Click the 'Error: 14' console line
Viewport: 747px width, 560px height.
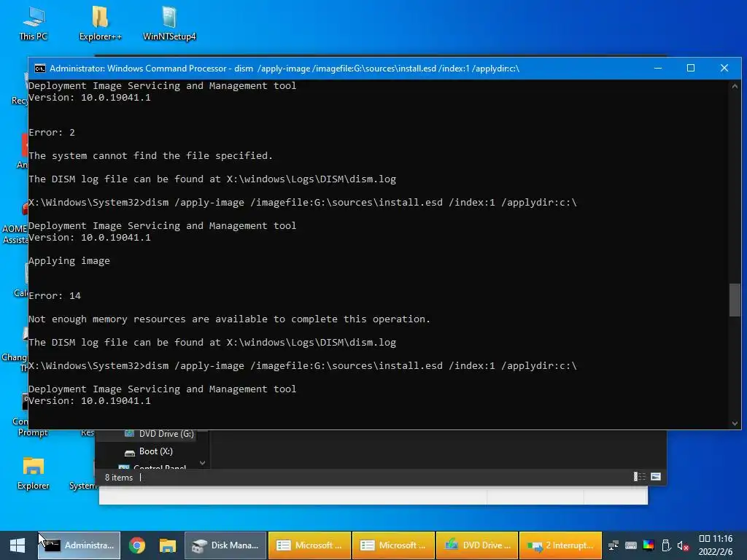click(x=55, y=296)
